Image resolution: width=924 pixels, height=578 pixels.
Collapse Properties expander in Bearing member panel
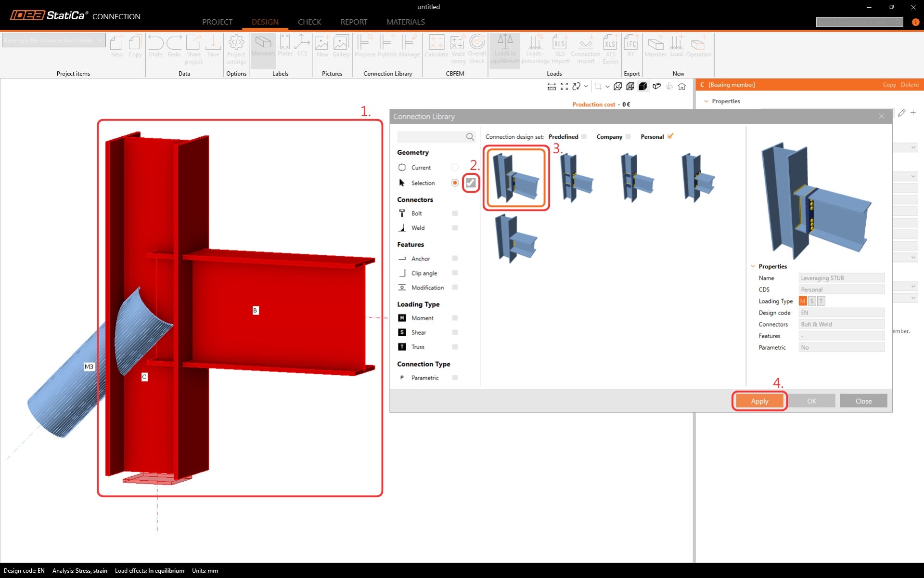pos(706,101)
